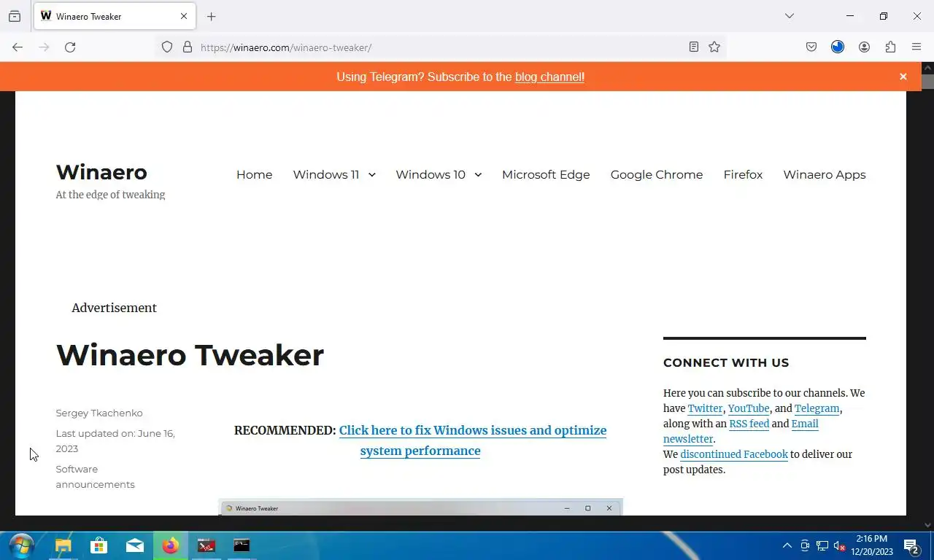
Task: Dismiss the Telegram banner
Action: 903,77
